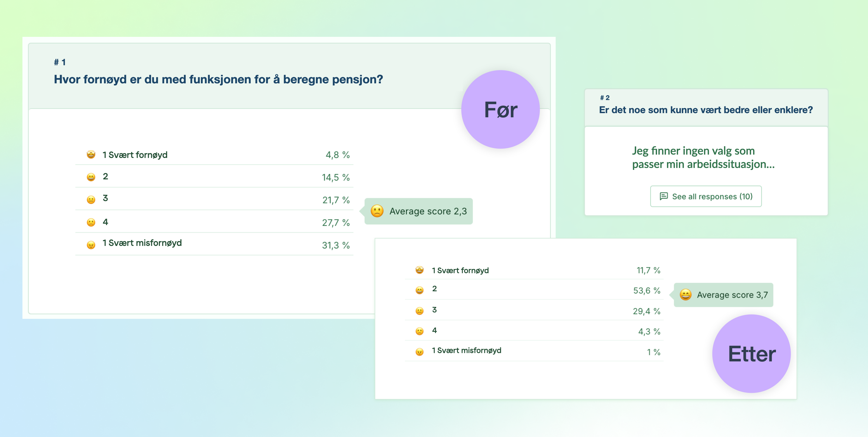Click the angry emoji beside 31,3 %
The height and width of the screenshot is (437, 868).
[91, 245]
